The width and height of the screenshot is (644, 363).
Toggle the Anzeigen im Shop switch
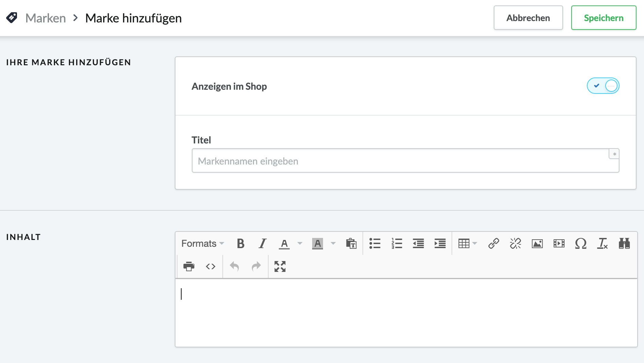[x=603, y=86]
